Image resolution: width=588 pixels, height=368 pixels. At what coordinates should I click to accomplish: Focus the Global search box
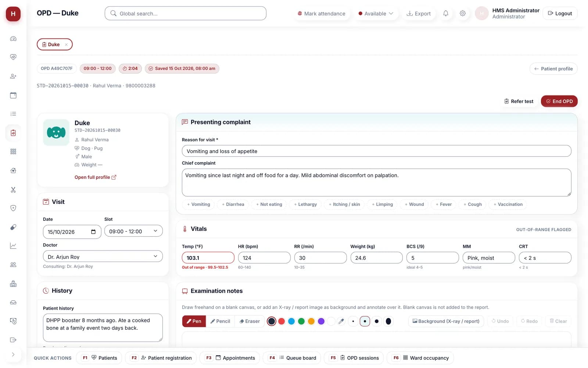tap(186, 13)
